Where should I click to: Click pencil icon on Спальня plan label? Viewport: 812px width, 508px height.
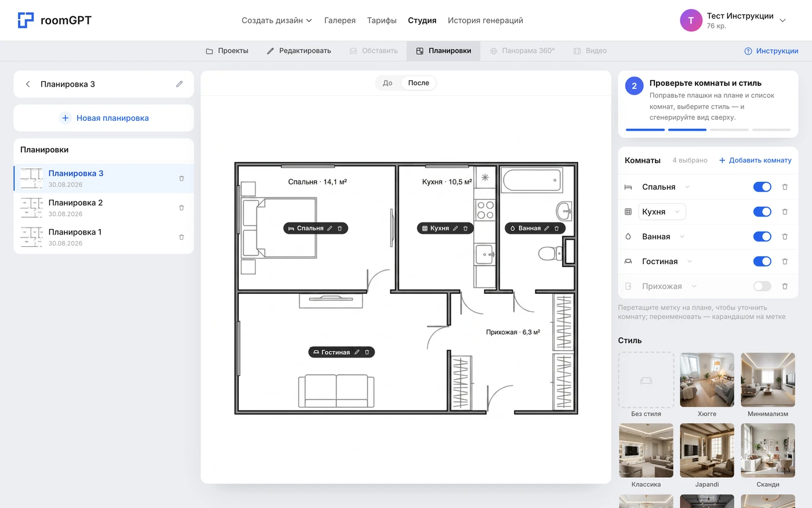point(330,229)
